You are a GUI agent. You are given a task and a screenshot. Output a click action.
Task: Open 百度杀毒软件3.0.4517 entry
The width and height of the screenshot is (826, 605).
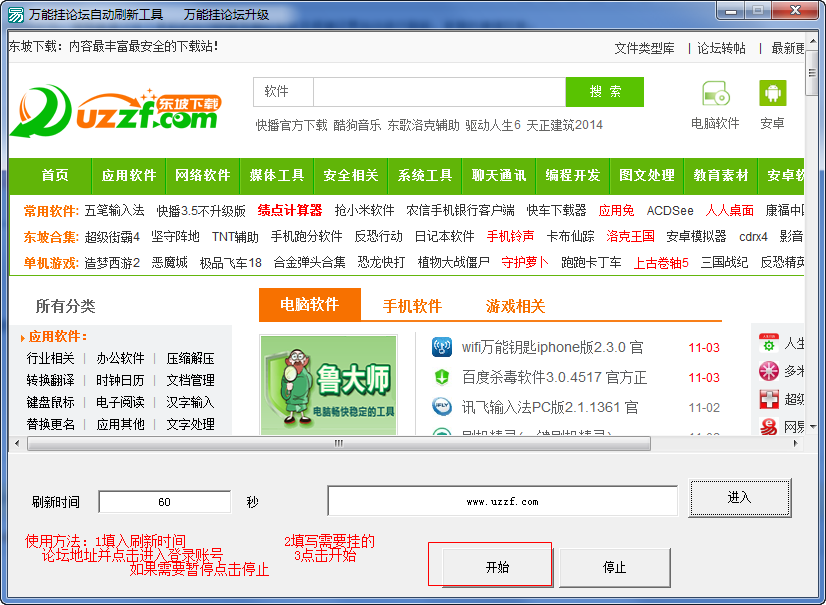click(554, 377)
